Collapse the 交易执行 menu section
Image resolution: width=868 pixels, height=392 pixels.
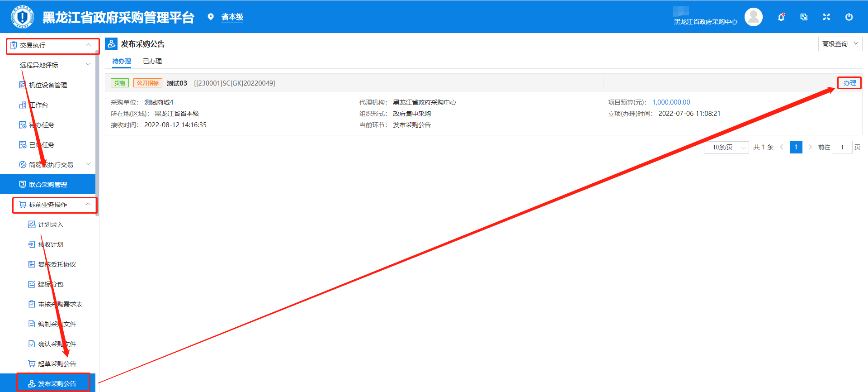[88, 45]
